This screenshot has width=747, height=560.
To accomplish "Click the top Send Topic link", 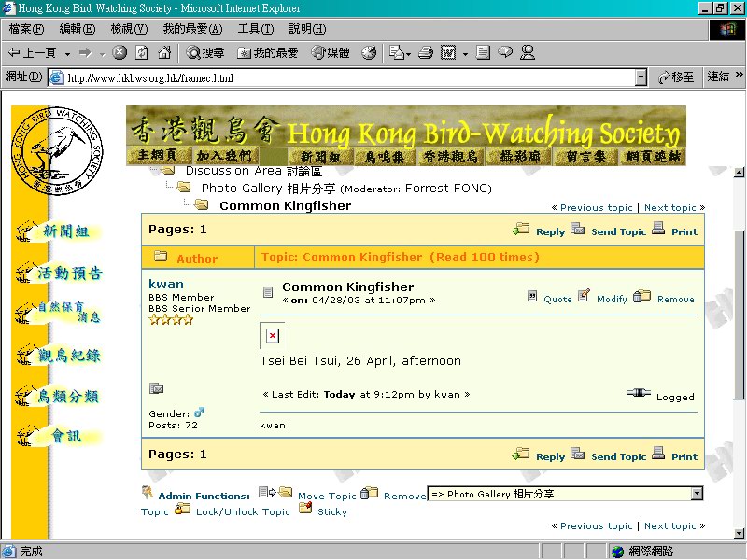I will (618, 231).
